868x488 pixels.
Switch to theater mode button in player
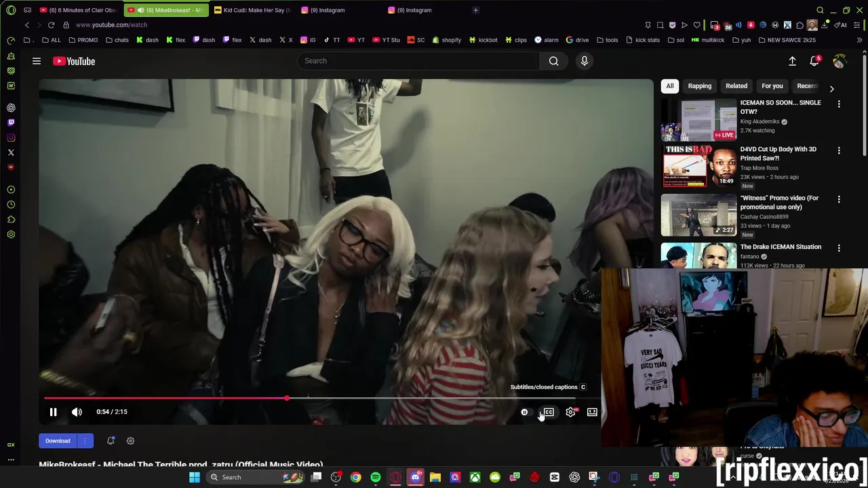pos(592,412)
